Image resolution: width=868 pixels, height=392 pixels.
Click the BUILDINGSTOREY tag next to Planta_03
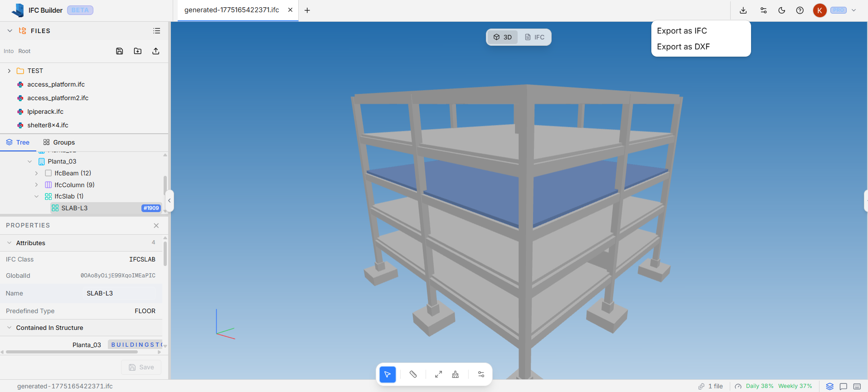[136, 345]
